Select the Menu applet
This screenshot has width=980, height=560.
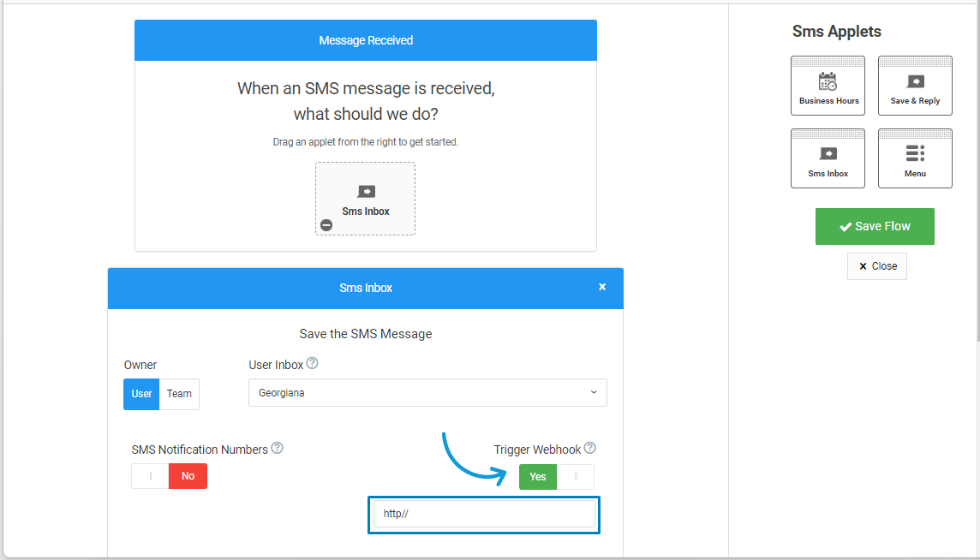(915, 159)
